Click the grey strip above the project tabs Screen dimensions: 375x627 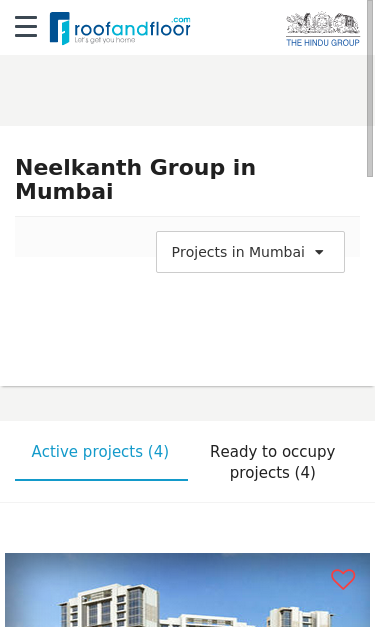[x=188, y=404]
